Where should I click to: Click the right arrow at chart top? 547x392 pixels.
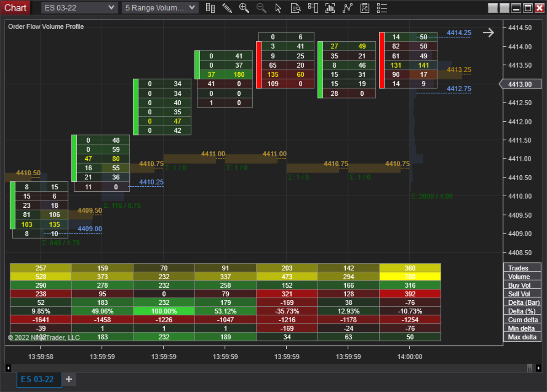point(488,33)
